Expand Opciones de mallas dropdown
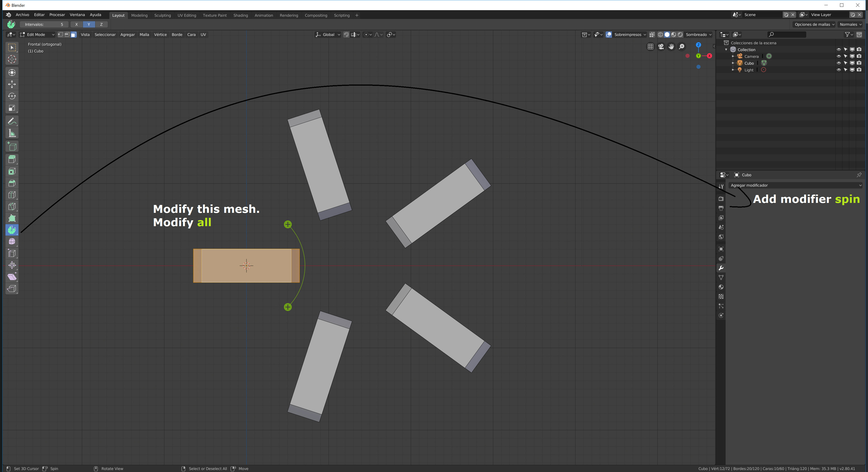The height and width of the screenshot is (472, 868). [x=814, y=24]
